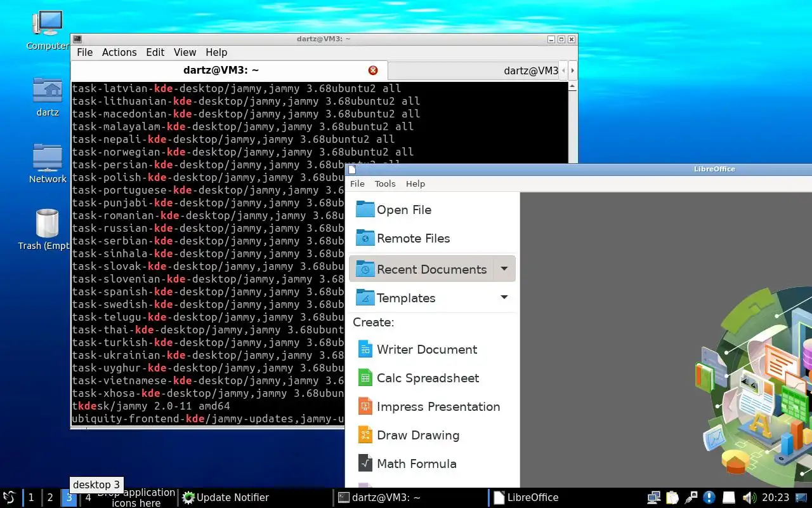Click the network tray icon

653,498
